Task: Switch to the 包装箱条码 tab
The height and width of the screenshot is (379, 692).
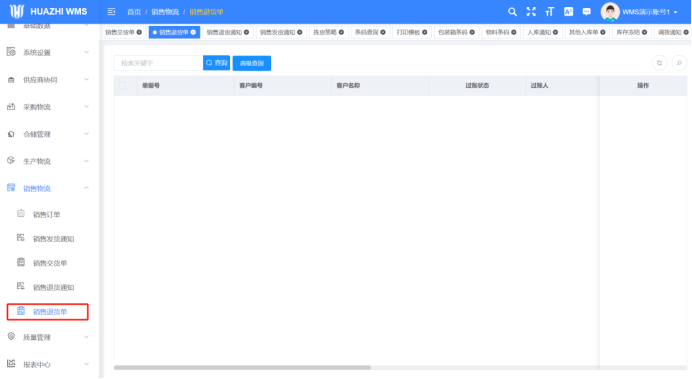Action: pyautogui.click(x=456, y=32)
